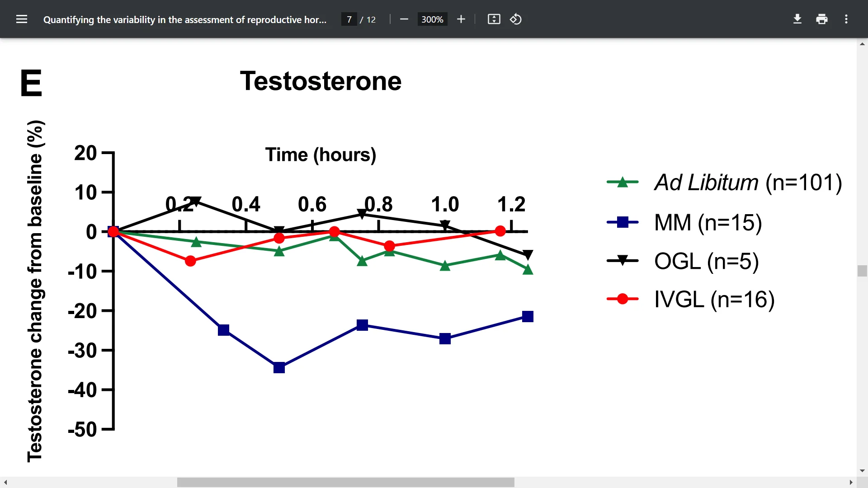Zoom out of the document

pos(404,19)
